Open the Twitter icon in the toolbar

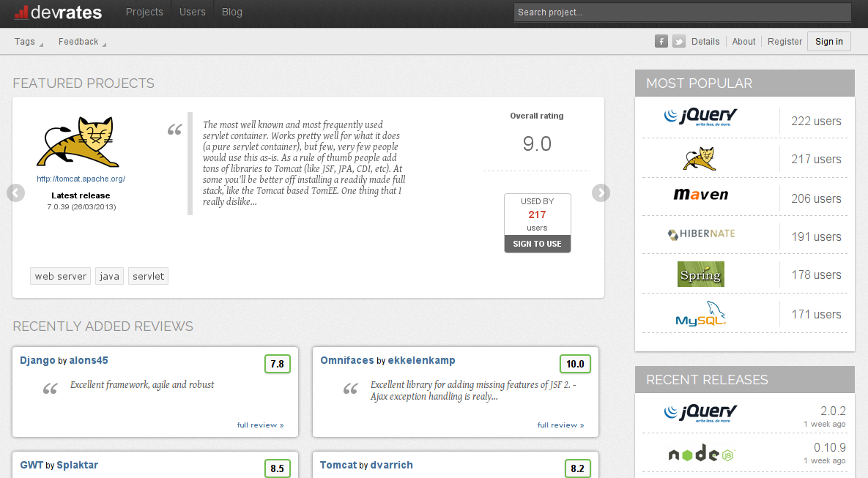pyautogui.click(x=679, y=42)
